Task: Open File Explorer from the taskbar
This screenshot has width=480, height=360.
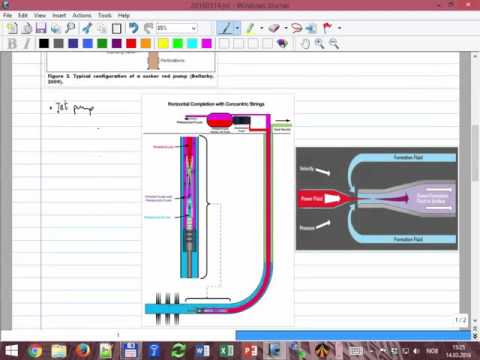Action: [x=59, y=351]
